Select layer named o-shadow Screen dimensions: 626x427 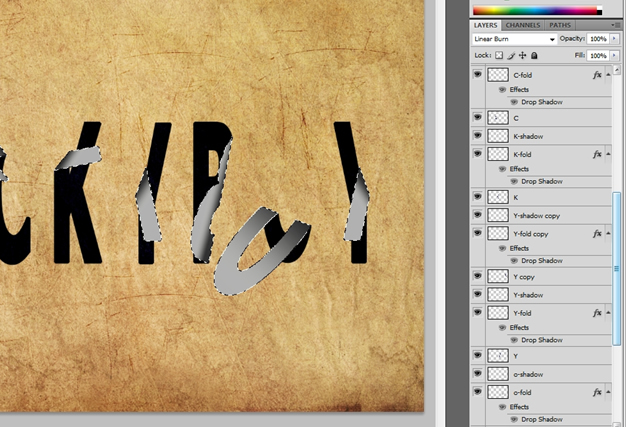pyautogui.click(x=528, y=374)
